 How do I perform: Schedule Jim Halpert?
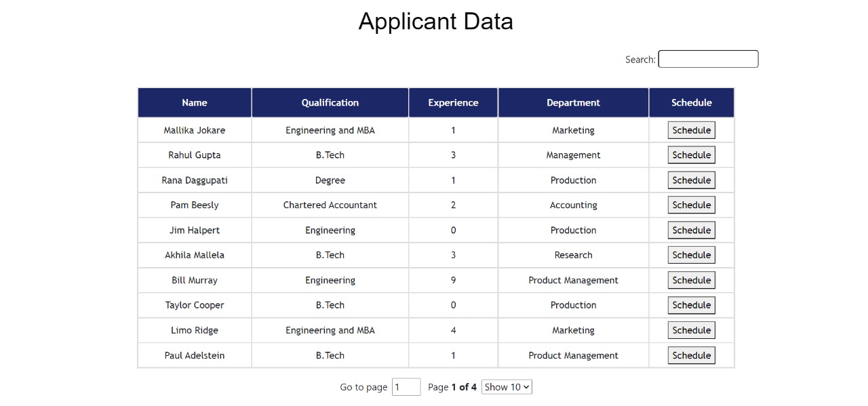coord(691,230)
